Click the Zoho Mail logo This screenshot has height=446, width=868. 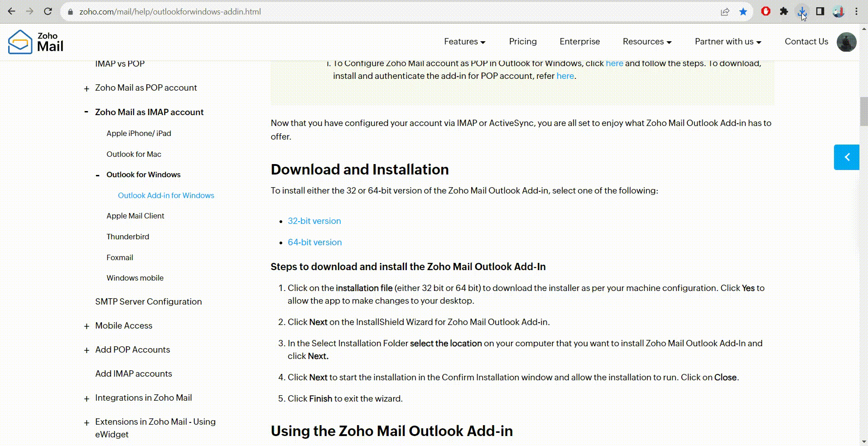click(36, 42)
